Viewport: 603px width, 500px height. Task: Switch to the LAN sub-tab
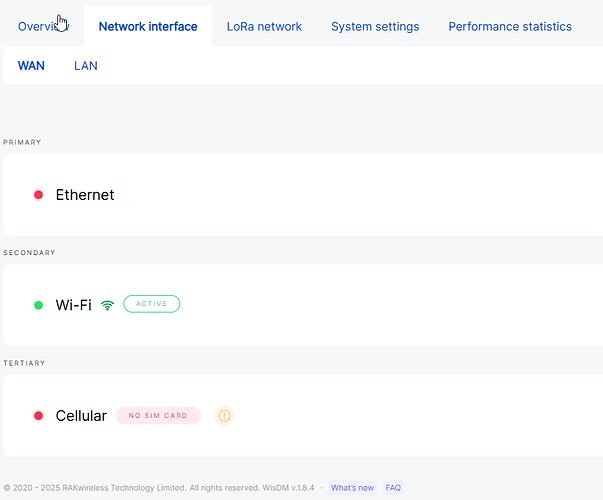[86, 66]
